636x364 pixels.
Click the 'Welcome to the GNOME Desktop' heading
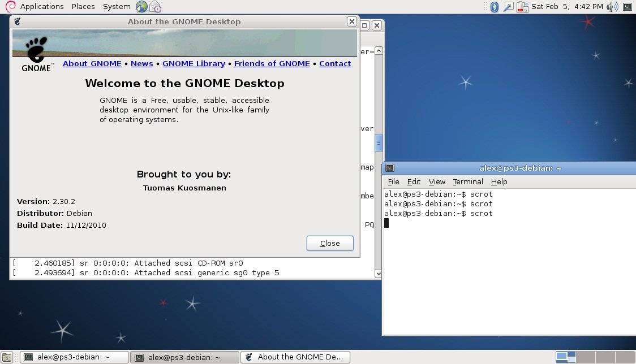click(184, 83)
